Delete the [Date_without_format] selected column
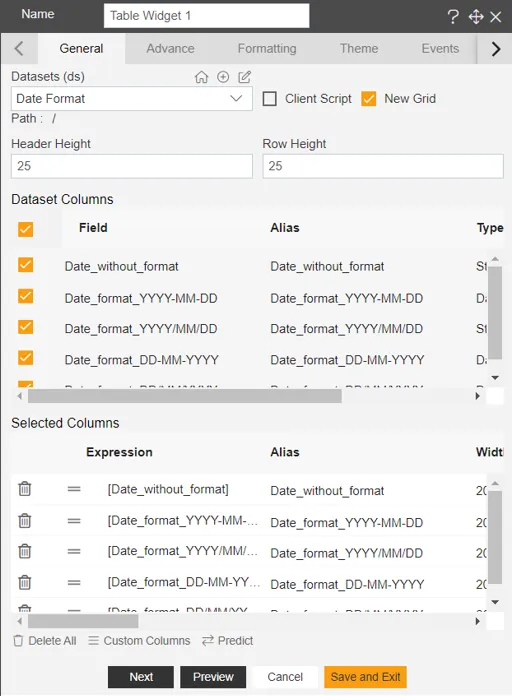The image size is (512, 696). pos(25,489)
